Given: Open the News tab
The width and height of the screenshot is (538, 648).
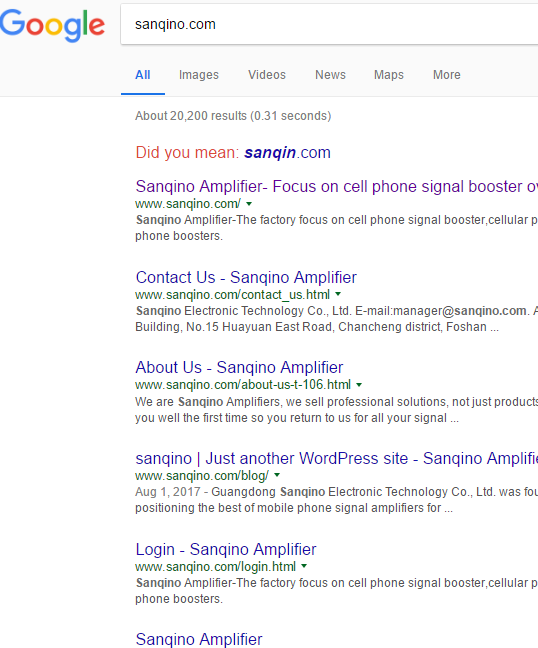Looking at the screenshot, I should [330, 75].
